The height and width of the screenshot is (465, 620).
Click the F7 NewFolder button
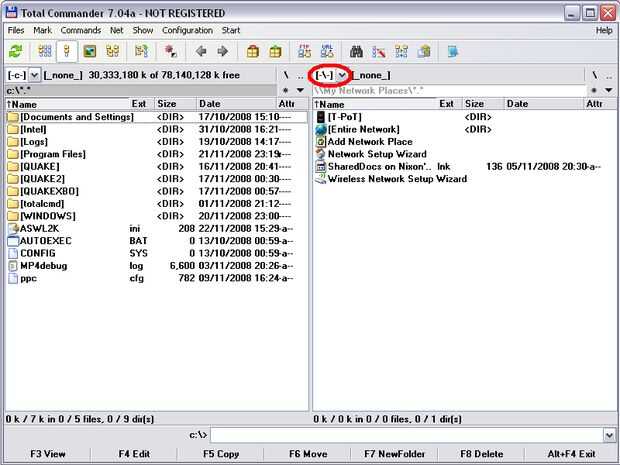[395, 454]
